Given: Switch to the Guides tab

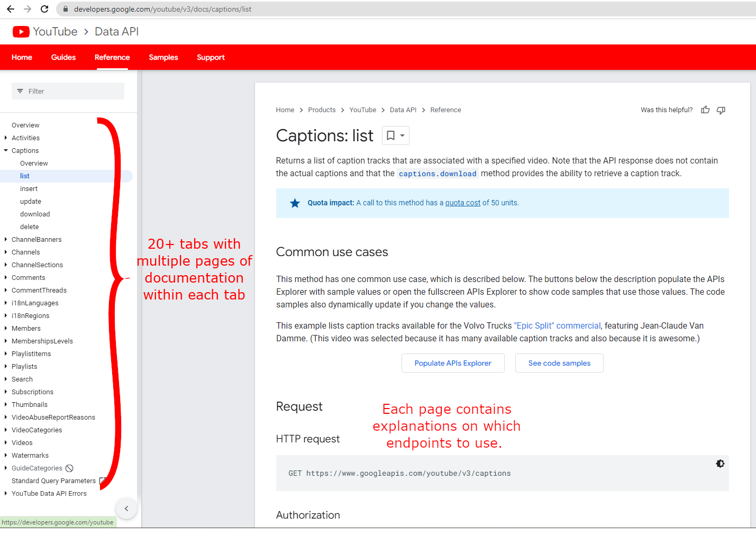Looking at the screenshot, I should pyautogui.click(x=63, y=57).
